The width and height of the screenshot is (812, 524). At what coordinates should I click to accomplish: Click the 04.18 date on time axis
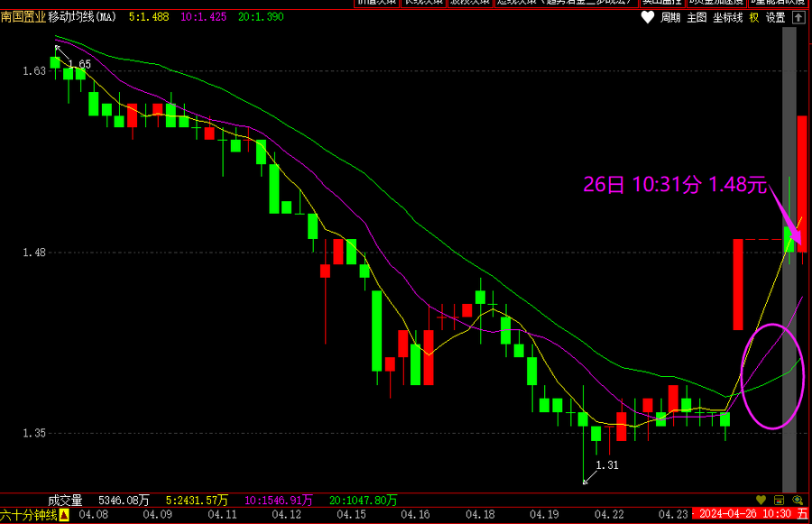[480, 515]
